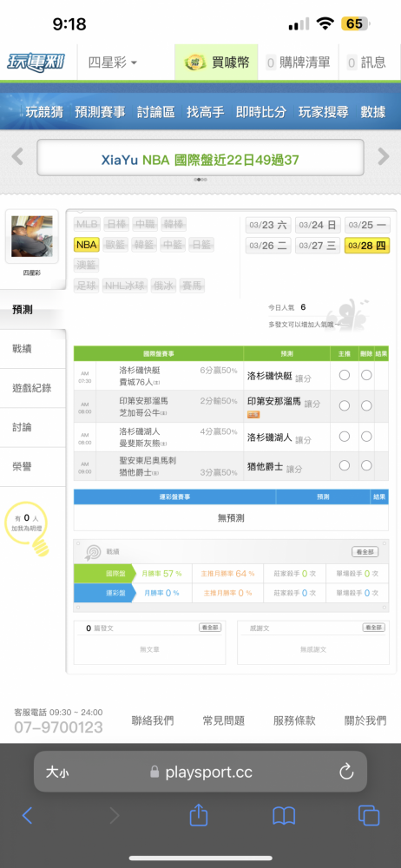The image size is (401, 868).
Task: Open the Safari share sheet icon
Action: (x=198, y=815)
